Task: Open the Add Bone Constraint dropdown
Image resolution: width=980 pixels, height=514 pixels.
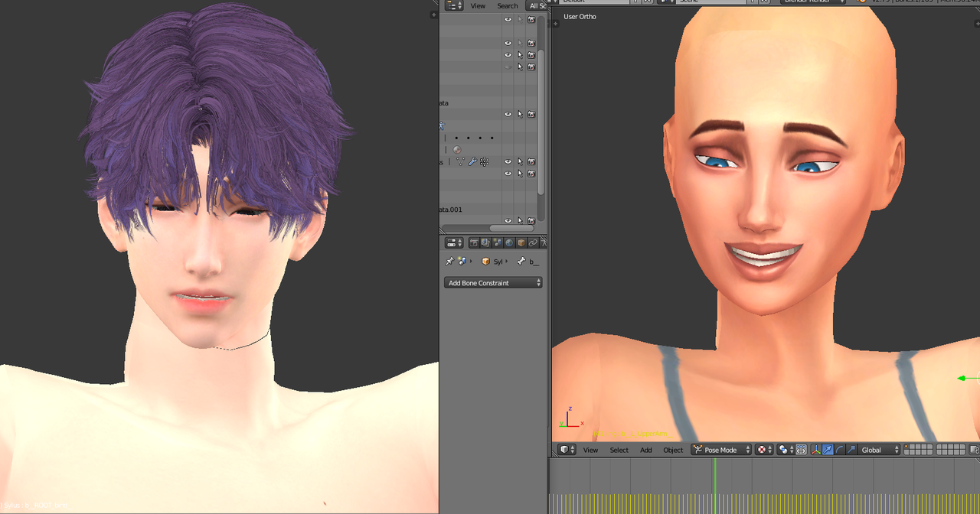Action: 493,283
